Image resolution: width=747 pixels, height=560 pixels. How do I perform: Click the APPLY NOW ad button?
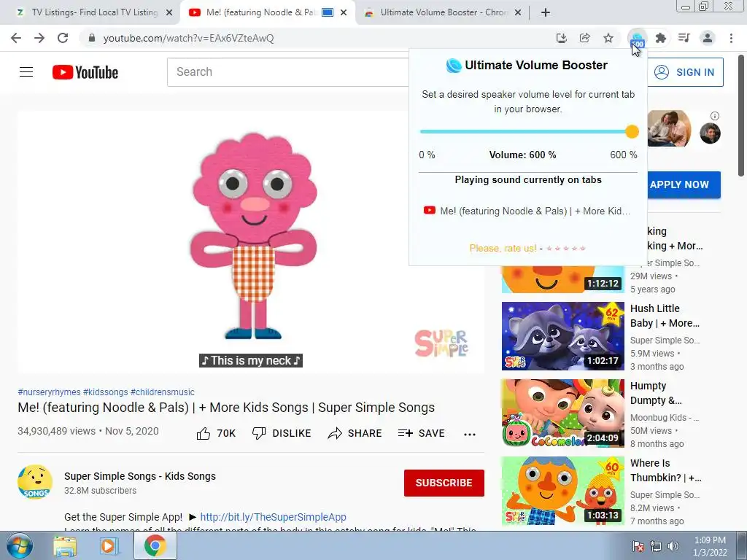[x=684, y=184]
